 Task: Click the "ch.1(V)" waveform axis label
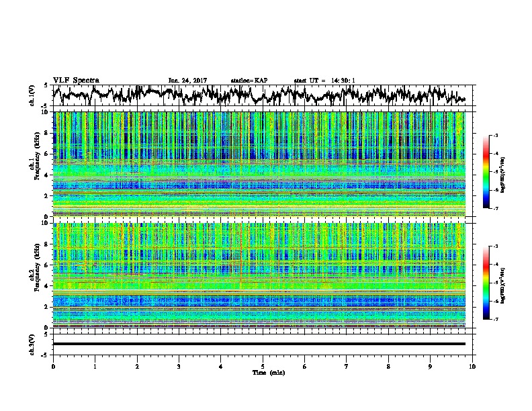(32, 95)
